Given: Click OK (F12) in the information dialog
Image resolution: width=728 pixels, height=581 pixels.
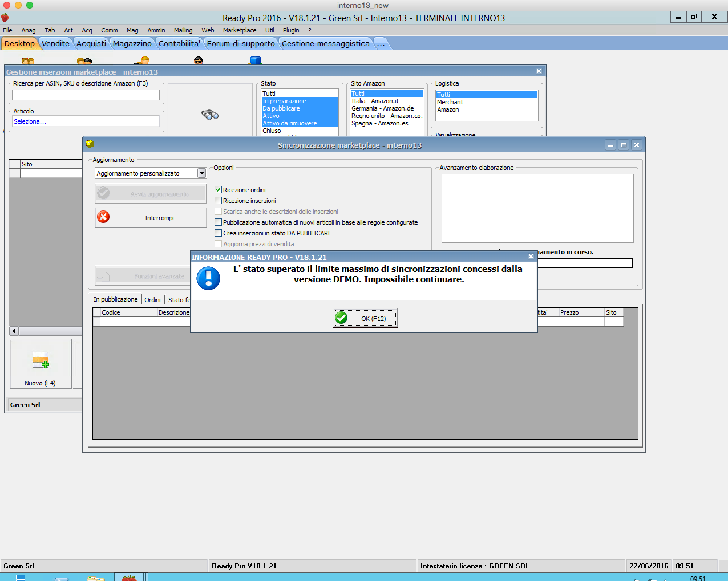Looking at the screenshot, I should pyautogui.click(x=365, y=318).
